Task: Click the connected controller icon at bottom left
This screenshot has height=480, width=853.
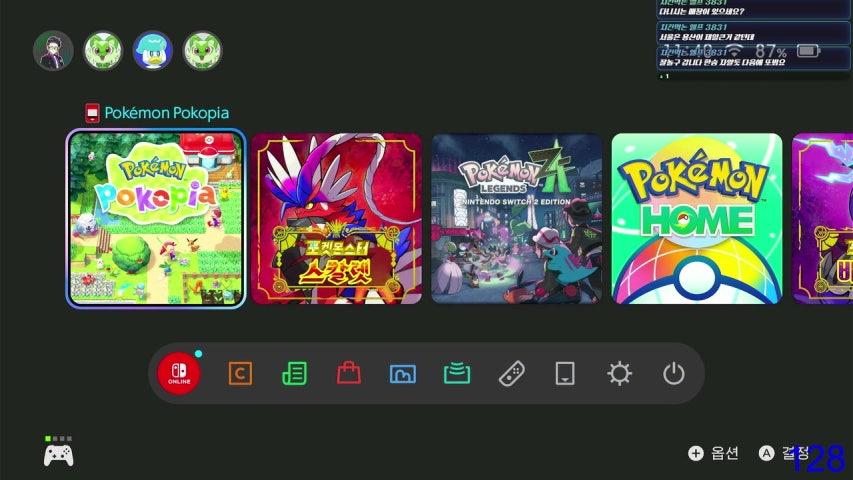Action: (59, 456)
